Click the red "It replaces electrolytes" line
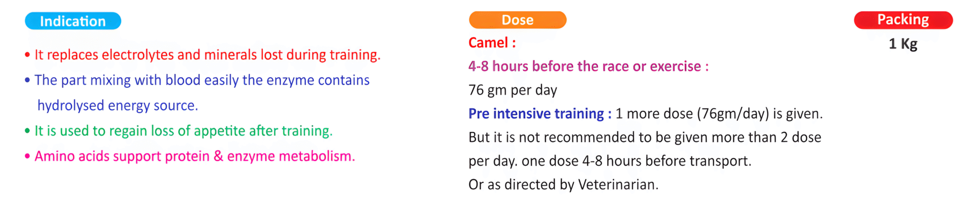Viewport: 980px width, 213px height. pos(207,55)
